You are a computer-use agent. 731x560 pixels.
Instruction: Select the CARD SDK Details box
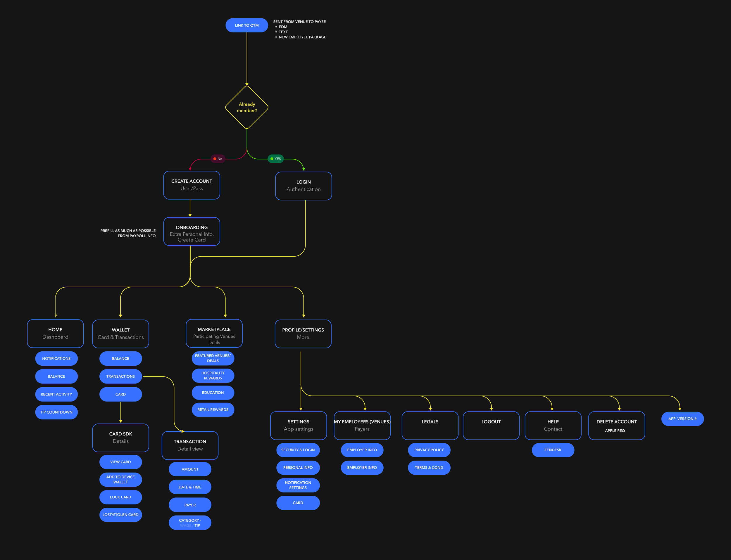[x=121, y=438]
